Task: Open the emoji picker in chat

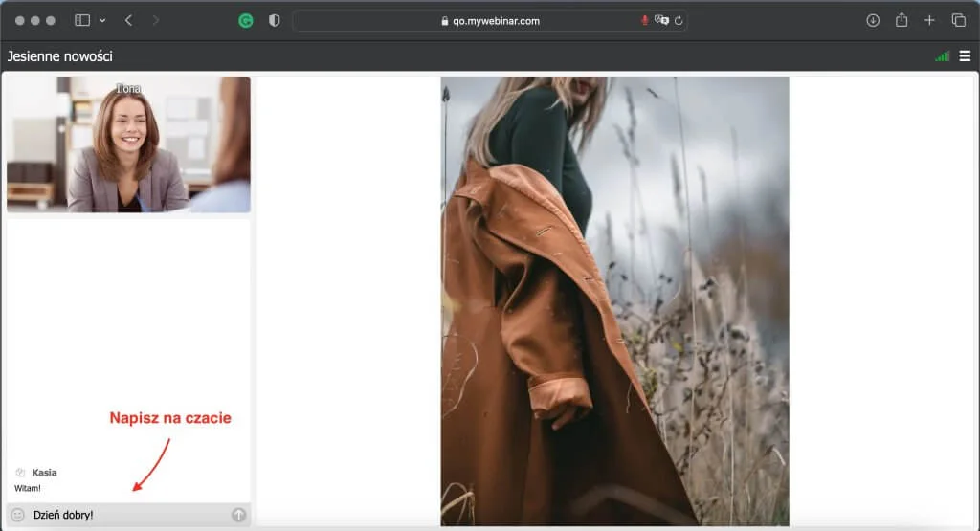Action: [17, 515]
